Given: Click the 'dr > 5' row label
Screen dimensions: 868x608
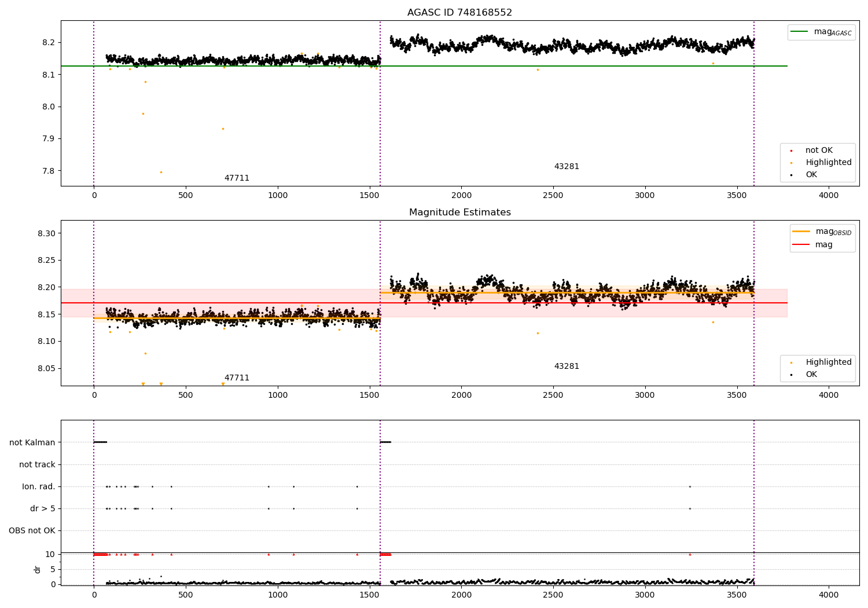Looking at the screenshot, I should click(43, 509).
